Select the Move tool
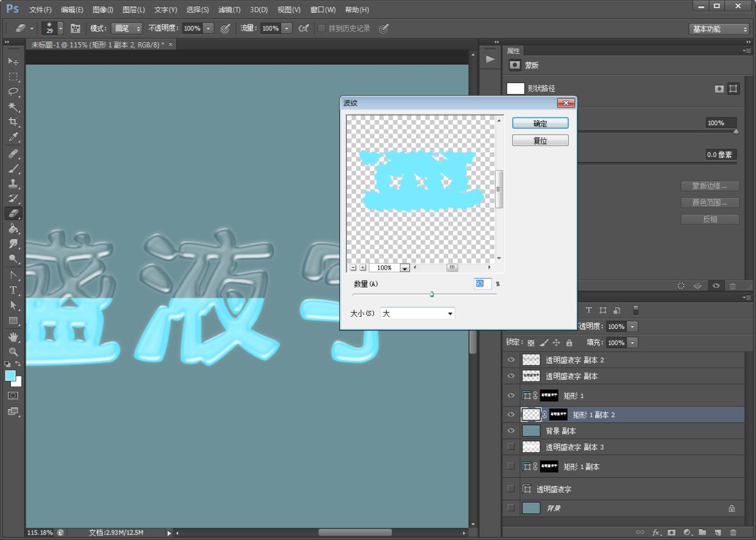756x540 pixels. (13, 62)
